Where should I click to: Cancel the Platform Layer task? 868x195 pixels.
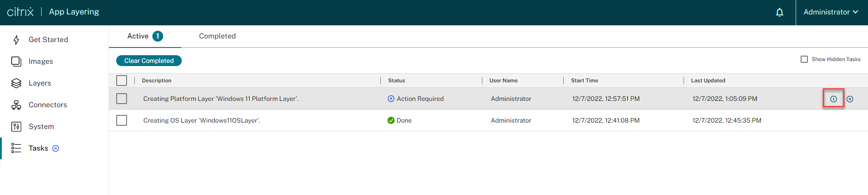coord(850,99)
